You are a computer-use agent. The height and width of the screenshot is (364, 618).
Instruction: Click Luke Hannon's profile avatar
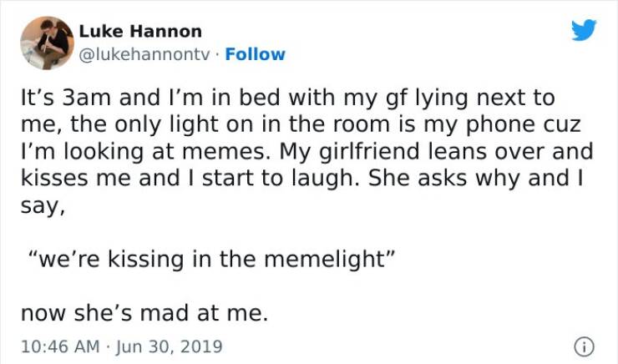click(47, 42)
